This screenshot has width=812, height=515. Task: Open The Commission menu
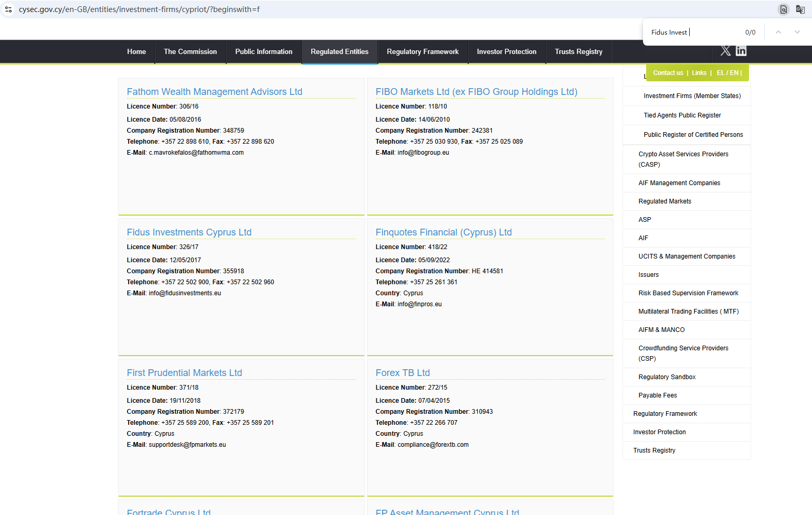190,52
